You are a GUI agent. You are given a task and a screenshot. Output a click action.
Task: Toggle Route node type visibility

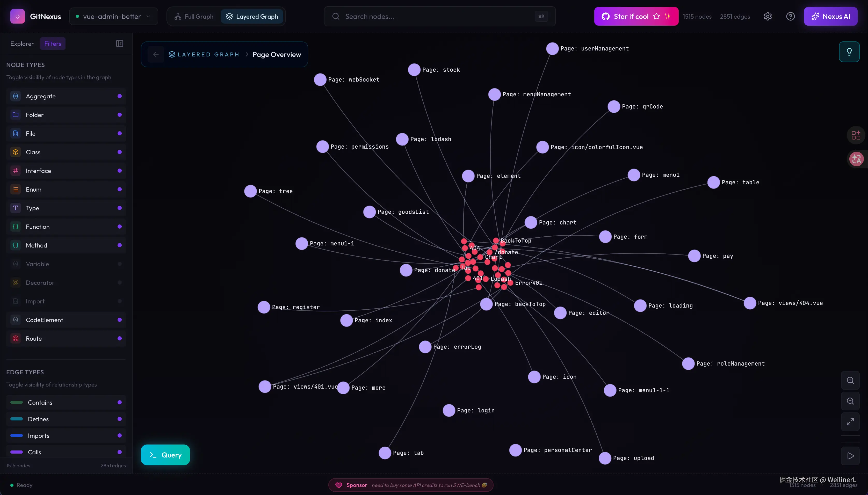tap(66, 339)
